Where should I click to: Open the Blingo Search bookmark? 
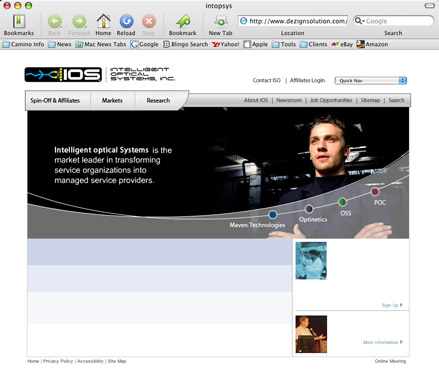[x=185, y=44]
